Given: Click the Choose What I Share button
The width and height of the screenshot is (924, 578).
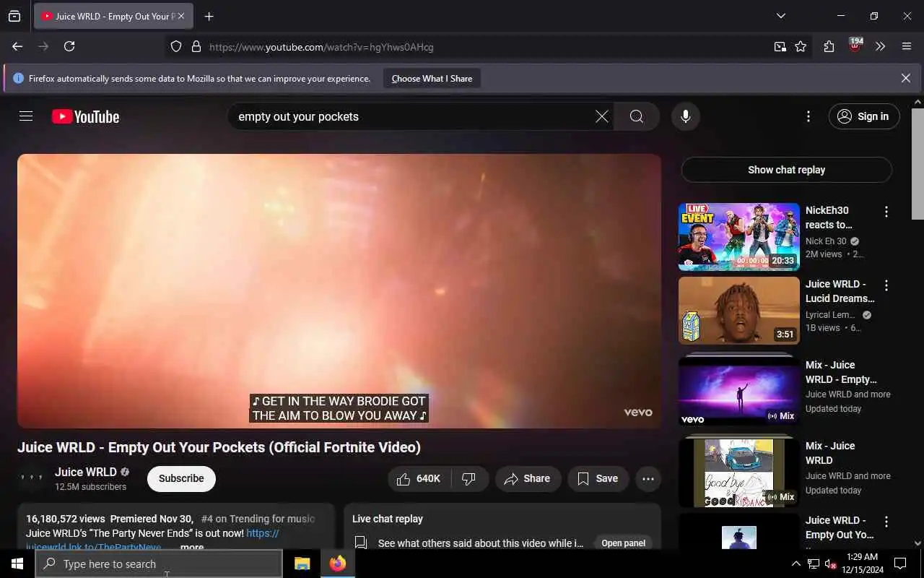Looking at the screenshot, I should tap(432, 78).
